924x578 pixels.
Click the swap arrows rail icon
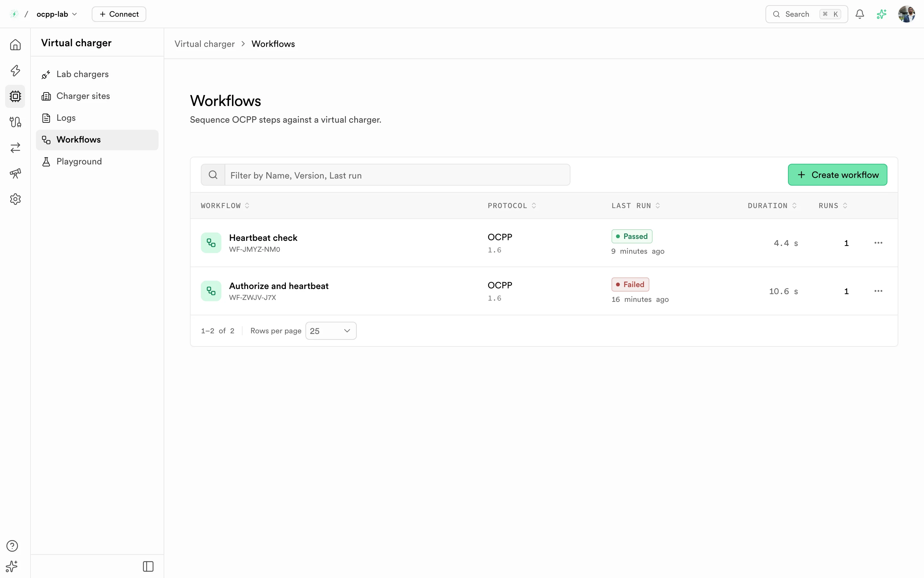(x=15, y=148)
